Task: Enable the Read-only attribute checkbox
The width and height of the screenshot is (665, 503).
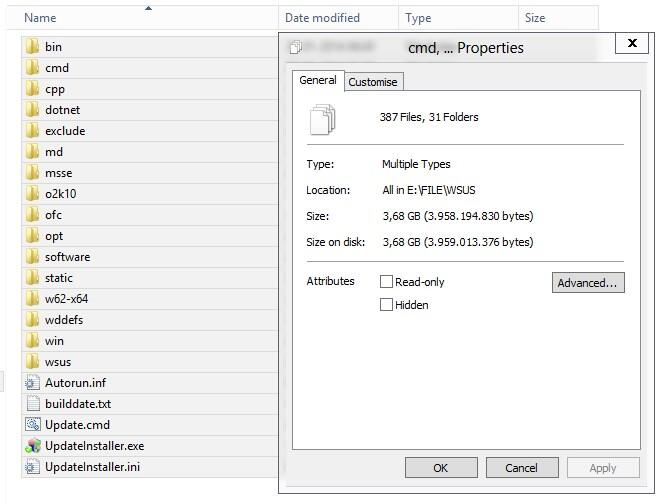Action: coord(386,282)
